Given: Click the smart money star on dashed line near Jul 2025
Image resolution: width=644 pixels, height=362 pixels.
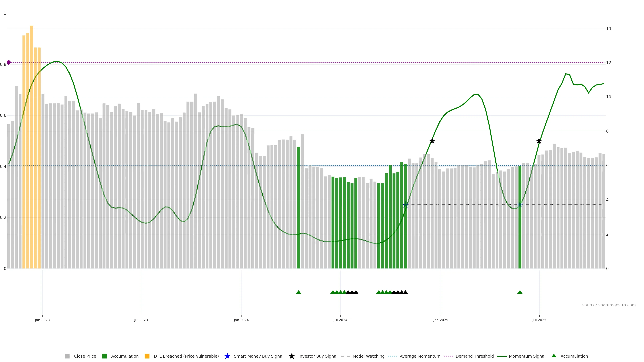Looking at the screenshot, I should pyautogui.click(x=520, y=205).
